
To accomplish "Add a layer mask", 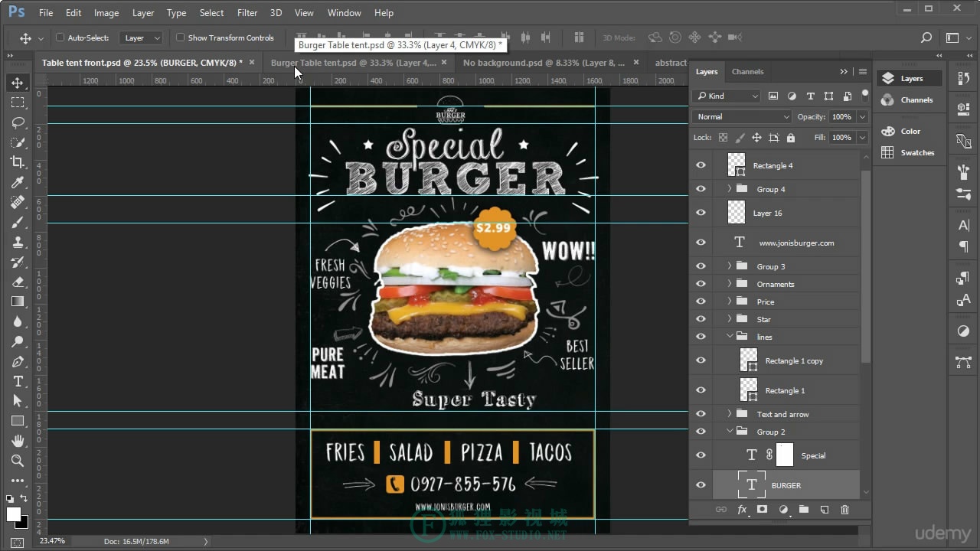I will coord(763,510).
